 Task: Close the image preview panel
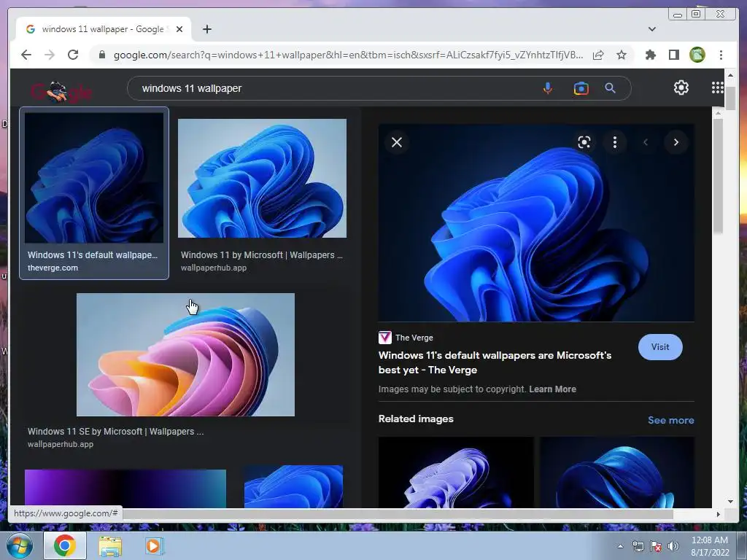(396, 142)
